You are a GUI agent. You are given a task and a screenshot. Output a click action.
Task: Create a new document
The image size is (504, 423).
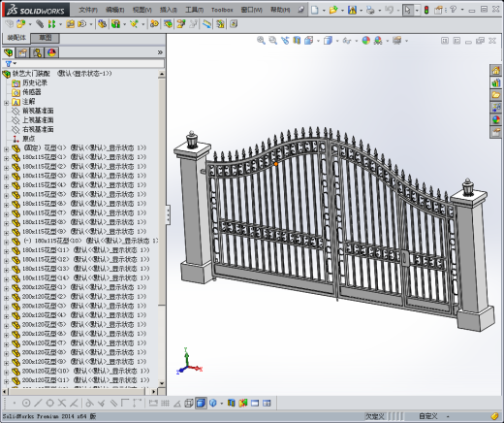coord(314,10)
